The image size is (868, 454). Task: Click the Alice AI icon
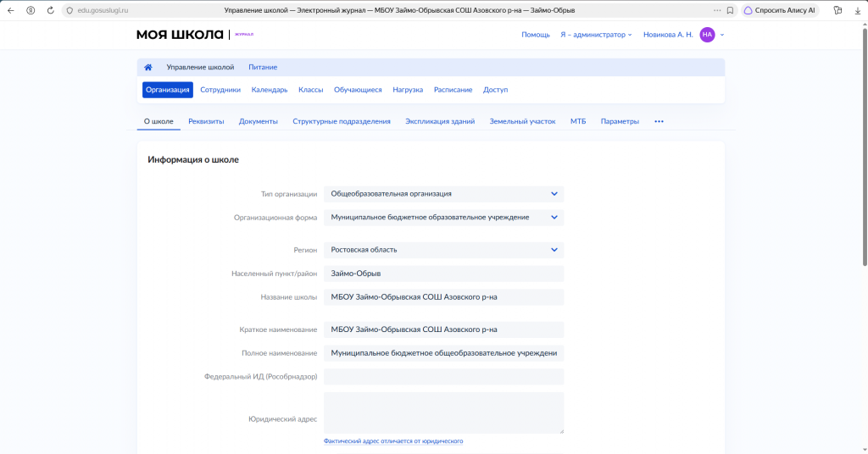pyautogui.click(x=748, y=10)
